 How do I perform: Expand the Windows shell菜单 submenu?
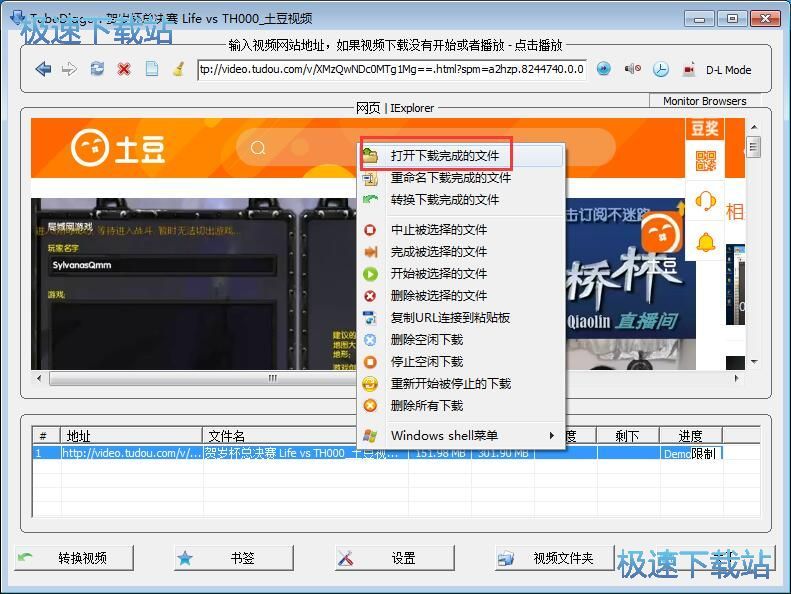click(460, 435)
